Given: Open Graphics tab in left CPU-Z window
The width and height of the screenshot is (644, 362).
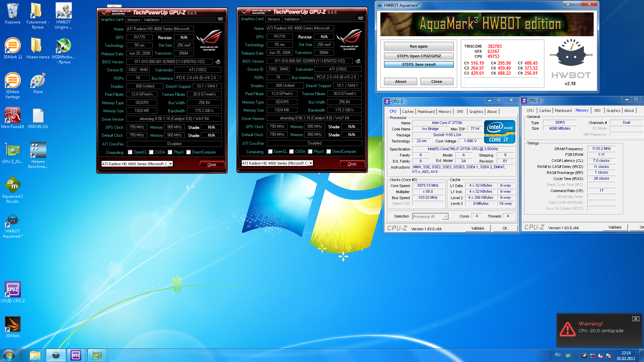Looking at the screenshot, I should point(476,112).
